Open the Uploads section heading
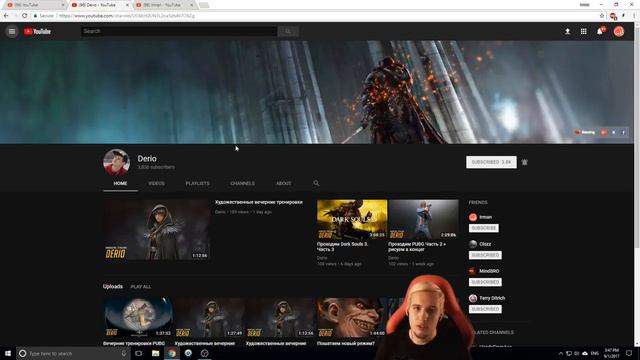640x360 pixels. [x=113, y=287]
